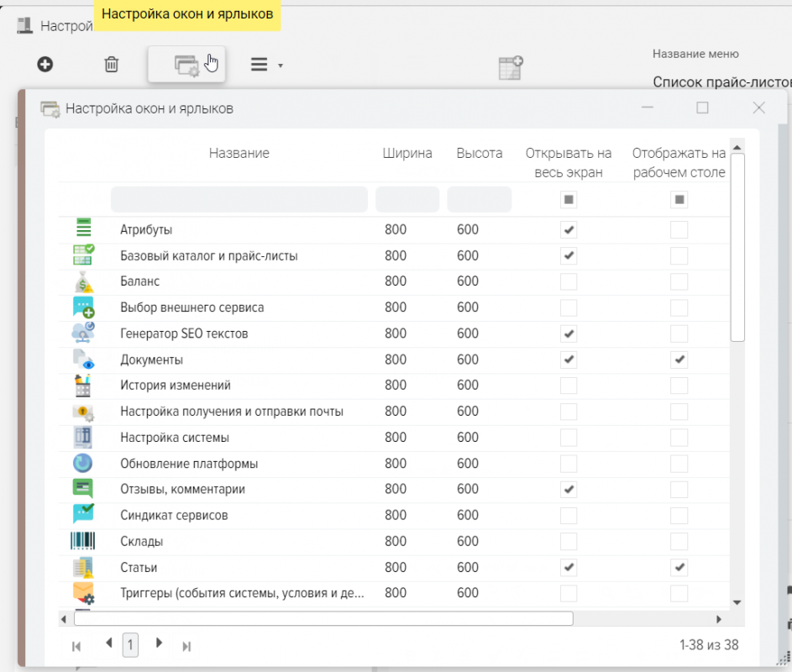This screenshot has height=672, width=792.
Task: Go to the next page arrow
Action: click(159, 643)
